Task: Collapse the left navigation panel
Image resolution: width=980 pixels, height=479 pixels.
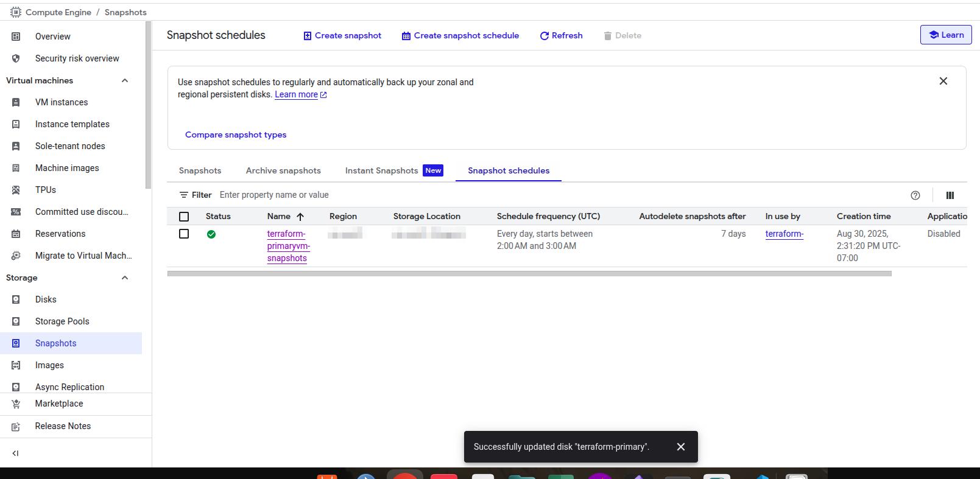Action: [x=16, y=453]
